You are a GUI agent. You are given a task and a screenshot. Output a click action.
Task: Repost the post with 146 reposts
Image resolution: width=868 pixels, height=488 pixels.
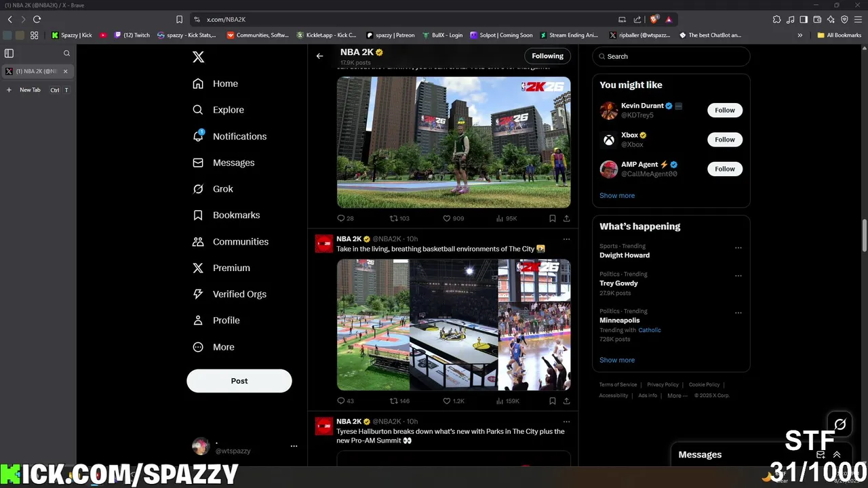tap(399, 401)
